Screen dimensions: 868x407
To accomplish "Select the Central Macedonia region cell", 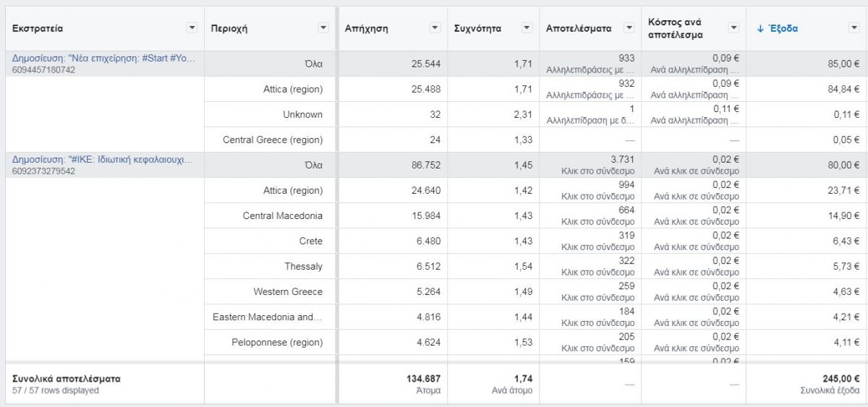I will coord(282,215).
